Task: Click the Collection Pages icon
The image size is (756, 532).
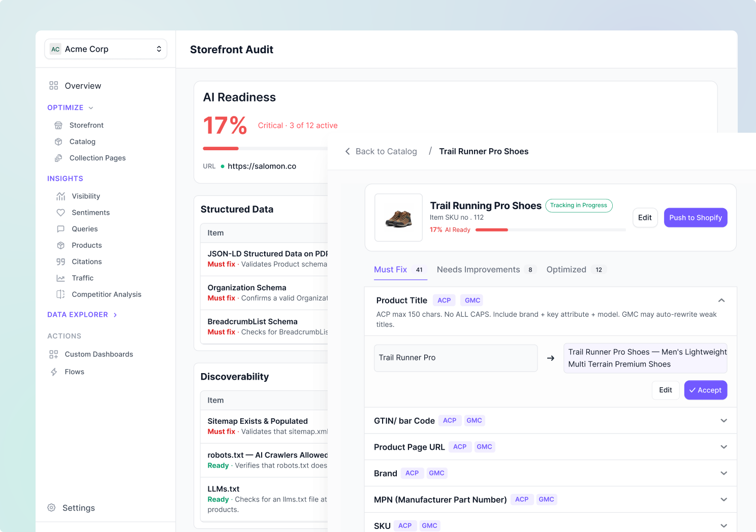Action: [x=58, y=158]
